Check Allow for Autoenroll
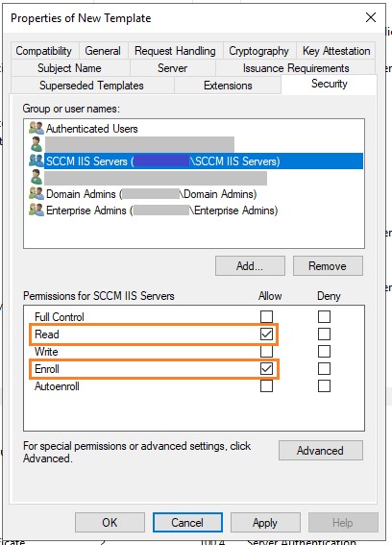This screenshot has height=545, width=392. [x=266, y=385]
